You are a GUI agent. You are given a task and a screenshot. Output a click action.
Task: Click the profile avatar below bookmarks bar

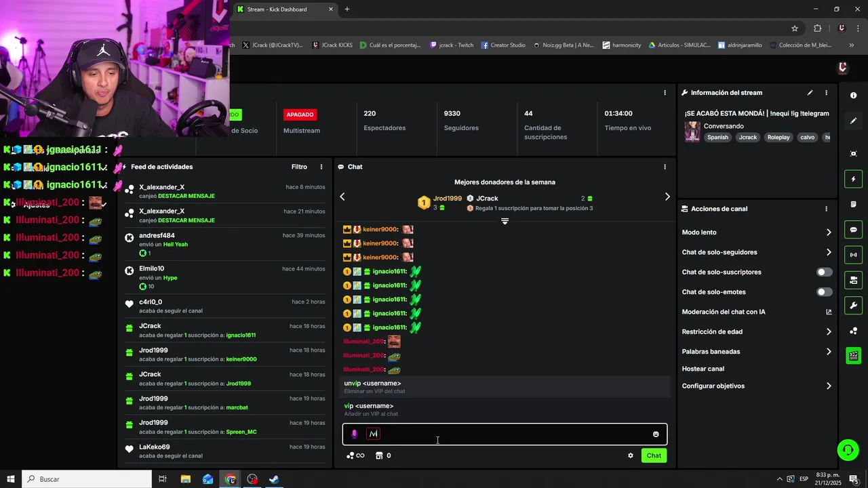point(843,67)
